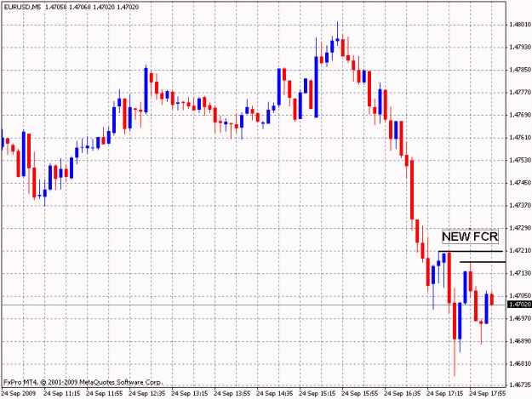Click the 1.46810 price axis label
The image size is (532, 399).
coord(520,364)
